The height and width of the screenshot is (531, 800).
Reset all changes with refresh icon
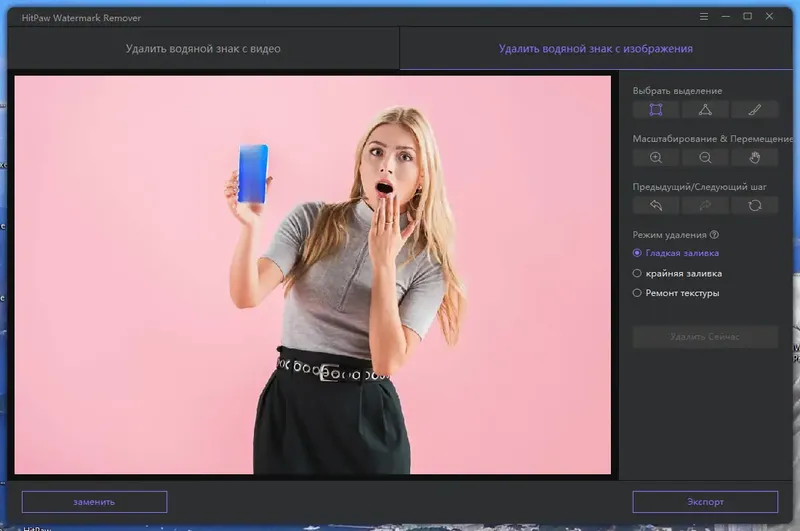pos(755,206)
